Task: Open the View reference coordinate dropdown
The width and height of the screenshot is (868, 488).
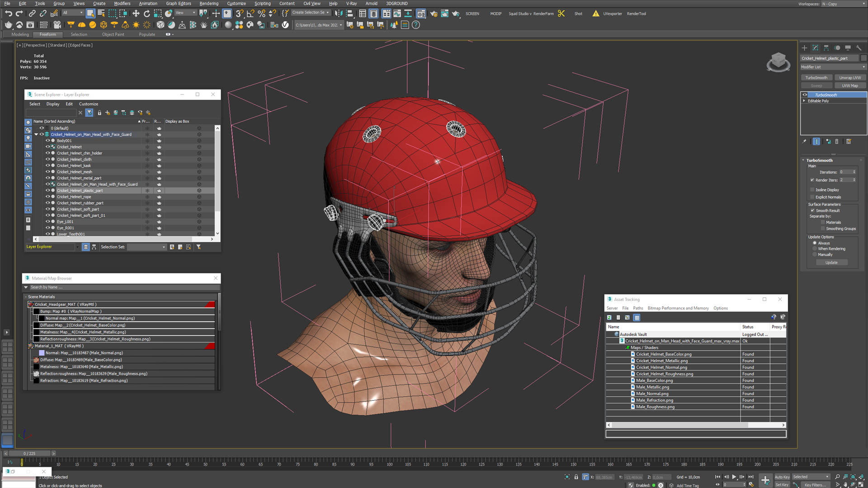Action: click(x=186, y=13)
